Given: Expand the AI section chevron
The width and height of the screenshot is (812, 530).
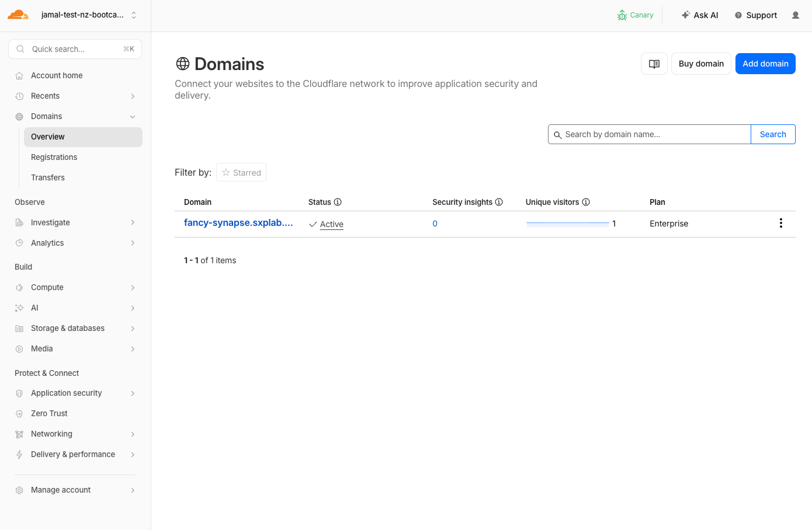Looking at the screenshot, I should pyautogui.click(x=133, y=308).
